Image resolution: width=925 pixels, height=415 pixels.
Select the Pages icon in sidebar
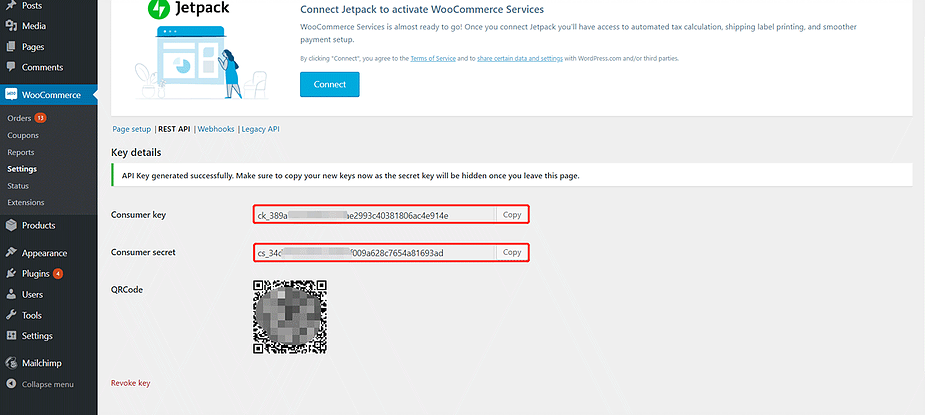click(11, 47)
